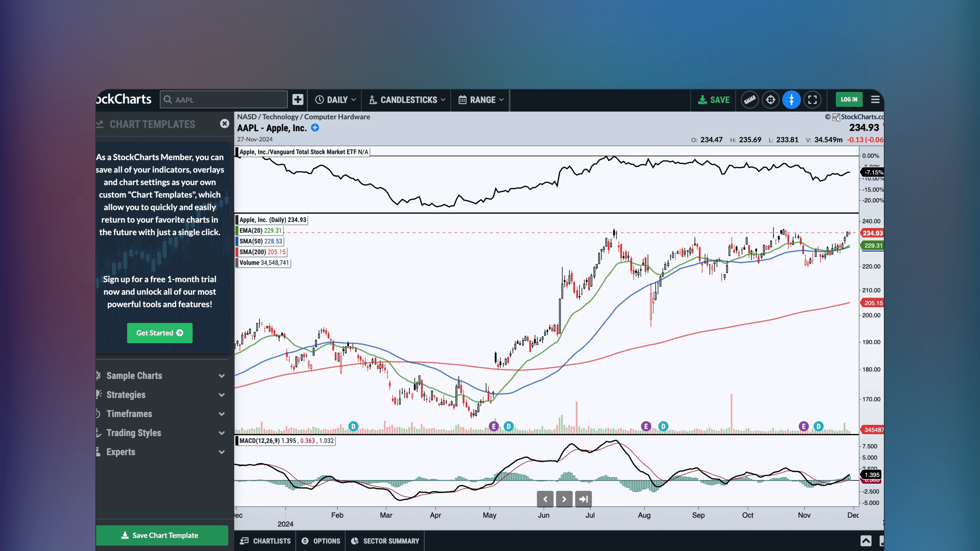Click the Save chart icon
The height and width of the screenshot is (551, 980).
714,100
